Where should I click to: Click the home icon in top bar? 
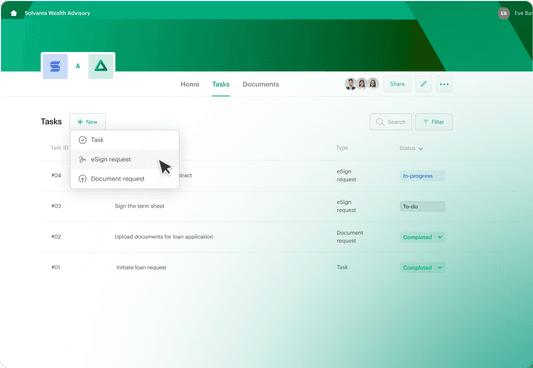click(14, 13)
